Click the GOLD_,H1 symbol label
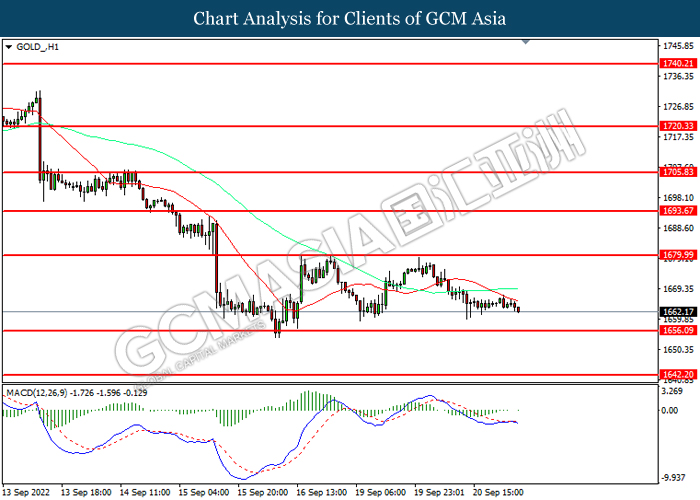The height and width of the screenshot is (500, 700). tap(38, 47)
